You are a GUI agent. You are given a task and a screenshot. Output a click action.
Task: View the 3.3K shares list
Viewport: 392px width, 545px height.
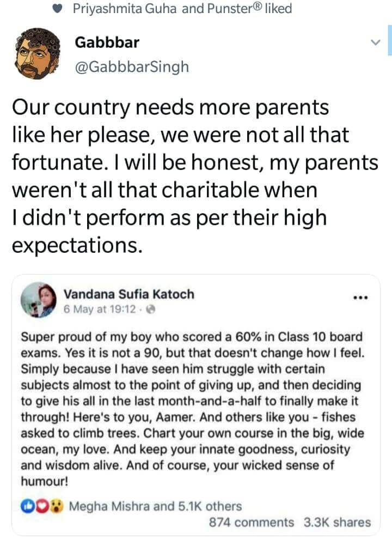337,522
